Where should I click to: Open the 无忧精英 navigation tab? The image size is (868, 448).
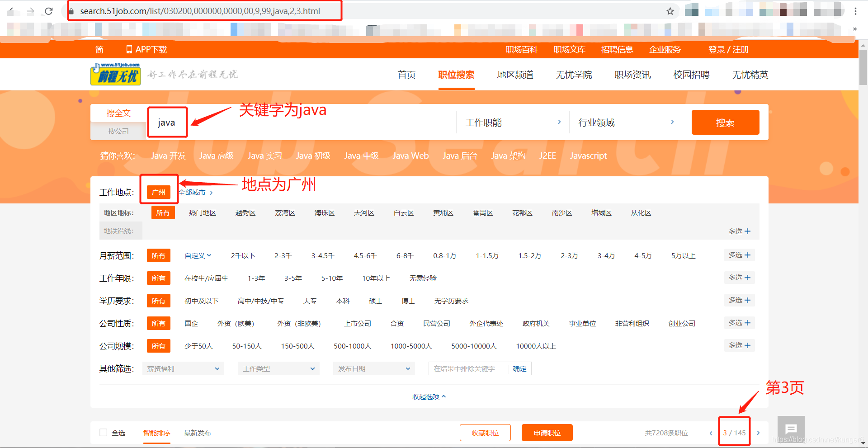(750, 75)
